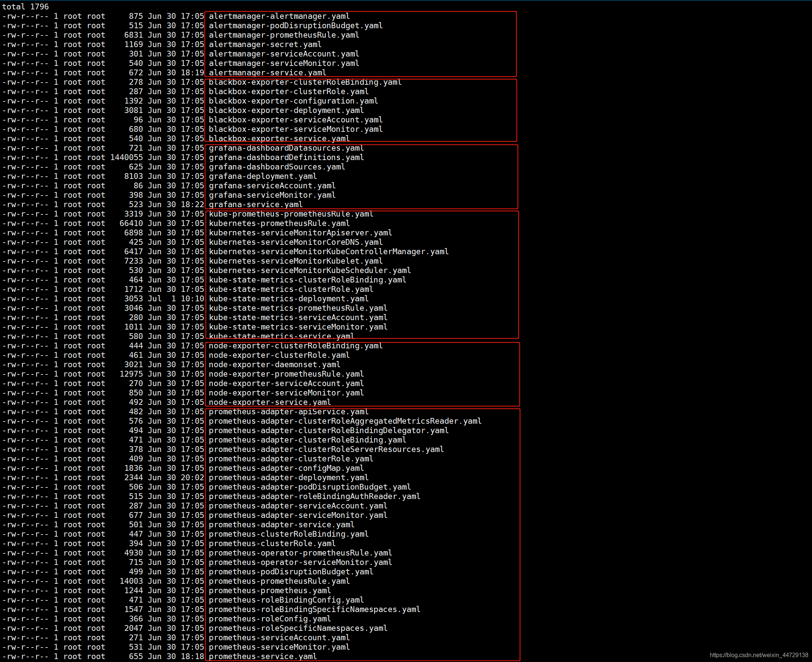Select node-exporter-clusterRoleBinding.yaml
The height and width of the screenshot is (662, 812).
click(x=295, y=345)
